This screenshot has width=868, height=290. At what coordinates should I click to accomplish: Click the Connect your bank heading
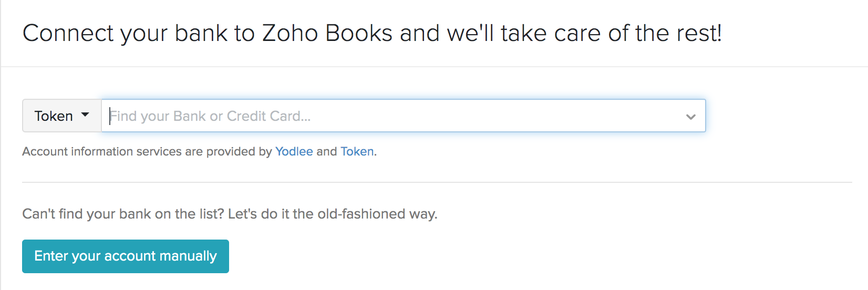click(x=372, y=33)
